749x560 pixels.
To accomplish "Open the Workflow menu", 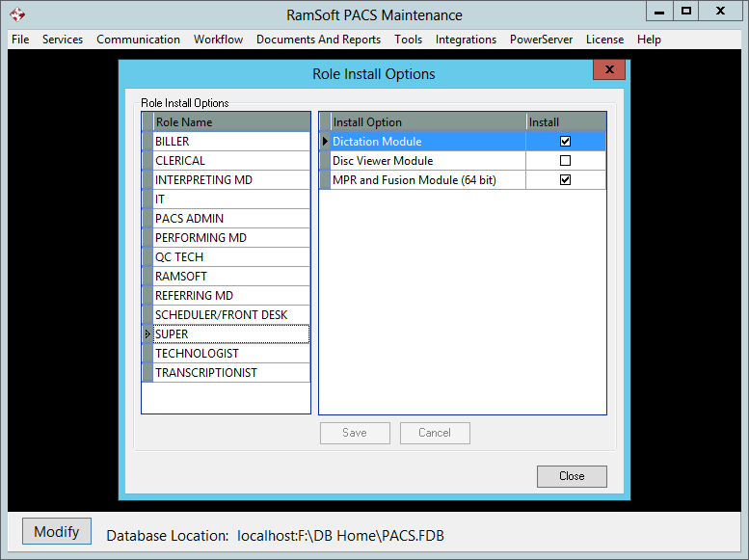I will (218, 40).
